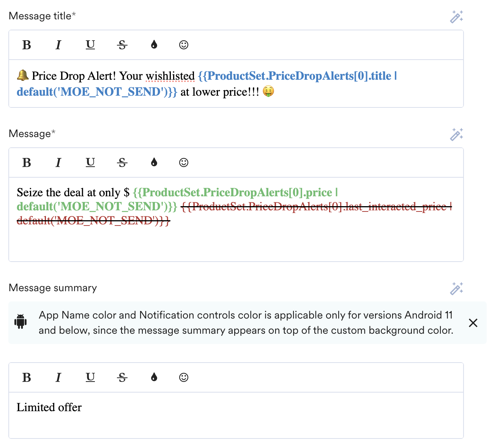Toggle italic in Message body toolbar

pos(58,162)
